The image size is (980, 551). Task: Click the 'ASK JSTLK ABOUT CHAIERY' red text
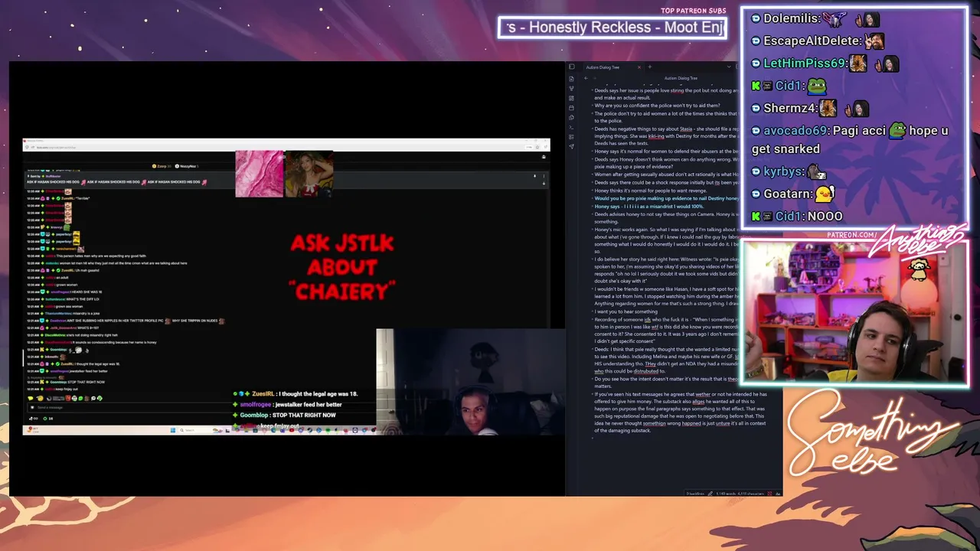342,267
